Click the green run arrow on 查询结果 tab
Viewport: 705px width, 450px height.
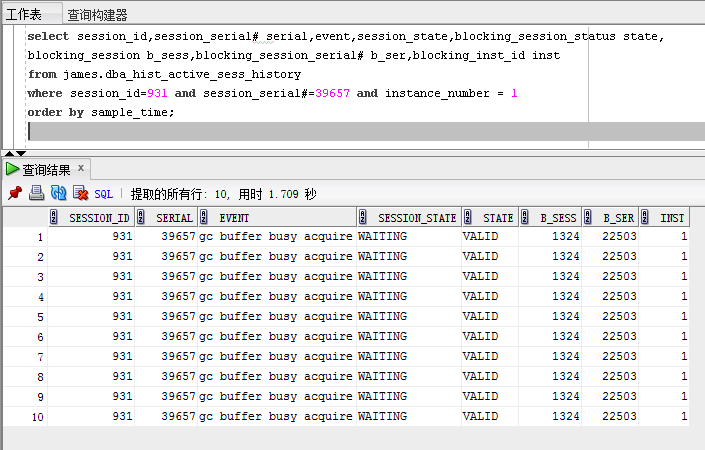click(x=12, y=169)
